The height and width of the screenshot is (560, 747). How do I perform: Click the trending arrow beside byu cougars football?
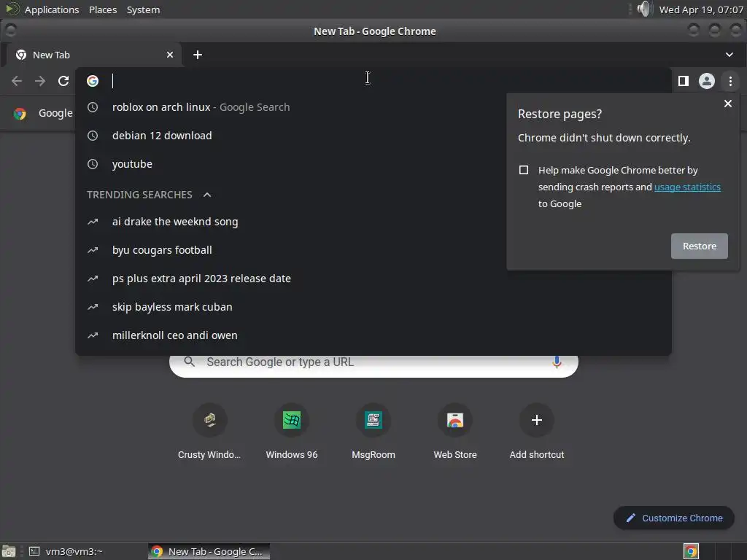coord(93,250)
